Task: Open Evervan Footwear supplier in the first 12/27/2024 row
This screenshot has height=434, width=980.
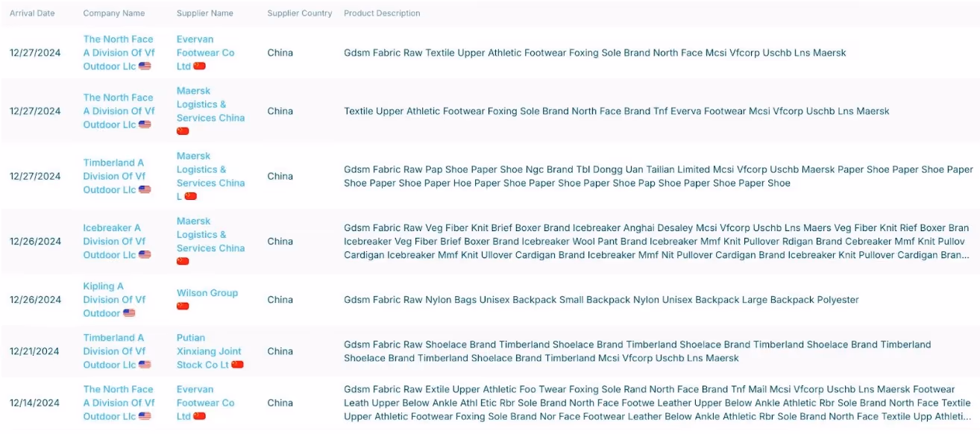Action: point(206,53)
